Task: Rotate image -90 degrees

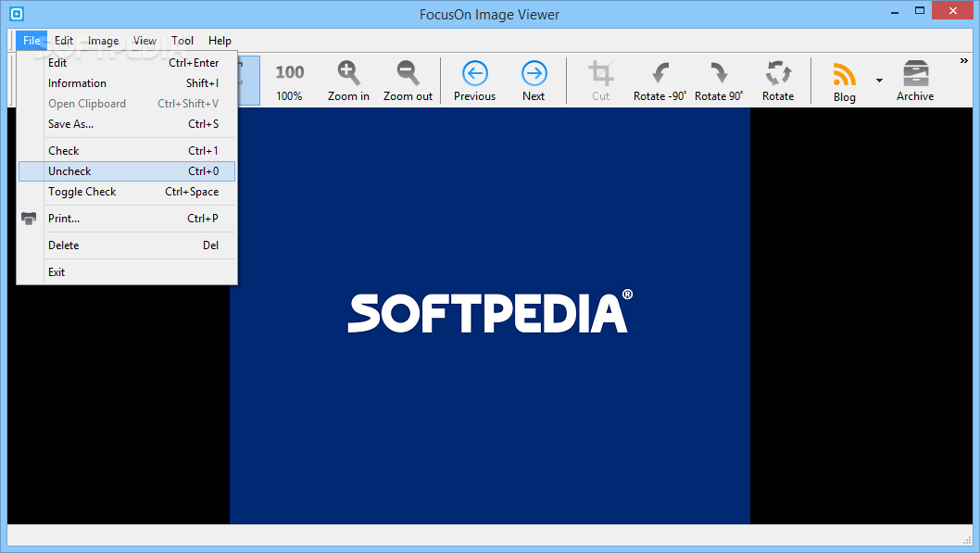Action: [x=660, y=80]
